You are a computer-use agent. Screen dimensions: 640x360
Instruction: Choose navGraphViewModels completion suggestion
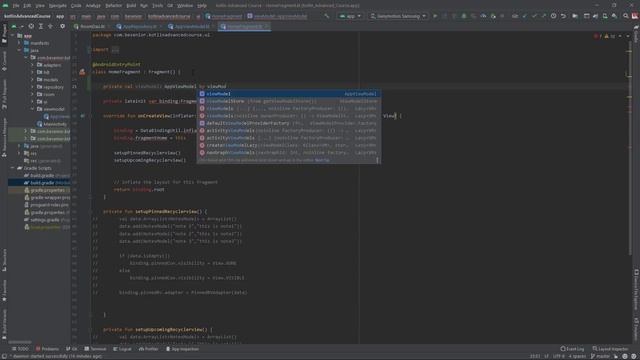click(x=289, y=153)
